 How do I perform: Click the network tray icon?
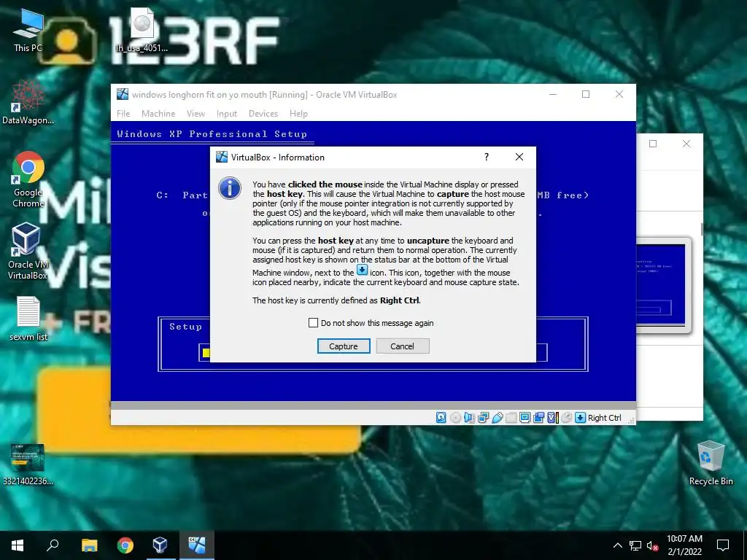click(x=635, y=545)
